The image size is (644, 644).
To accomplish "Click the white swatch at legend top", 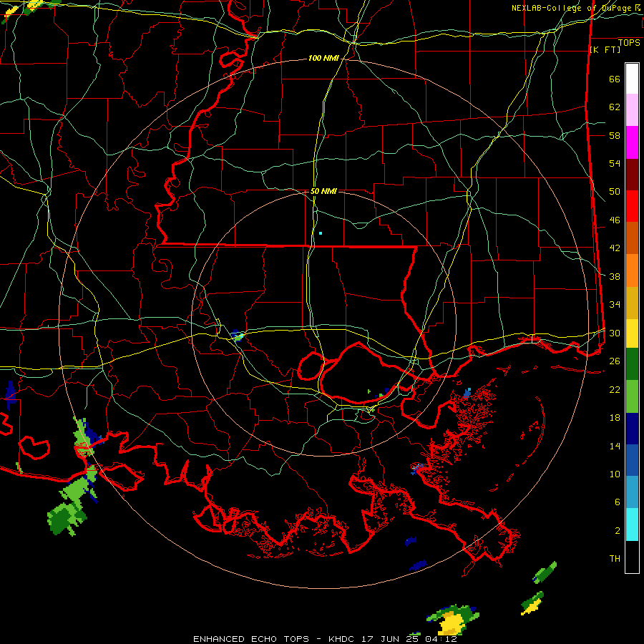I will (632, 79).
